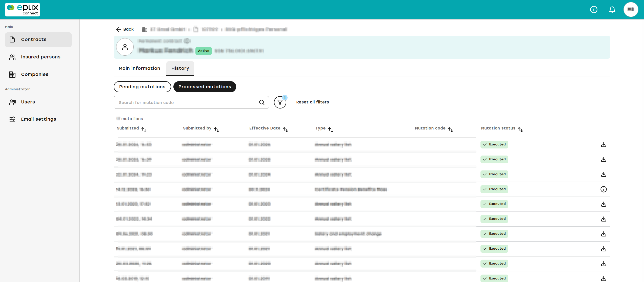Click the Insured persons people icon
This screenshot has width=644, height=282.
point(12,57)
